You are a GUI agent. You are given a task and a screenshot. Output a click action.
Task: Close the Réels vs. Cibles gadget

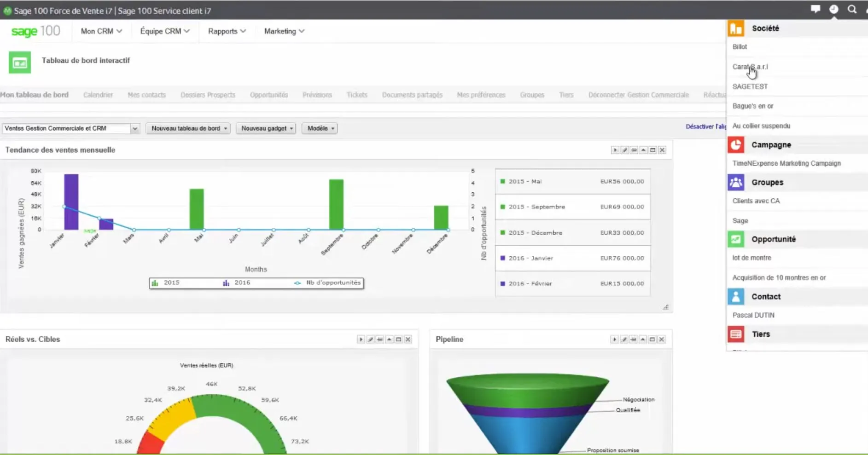point(408,340)
